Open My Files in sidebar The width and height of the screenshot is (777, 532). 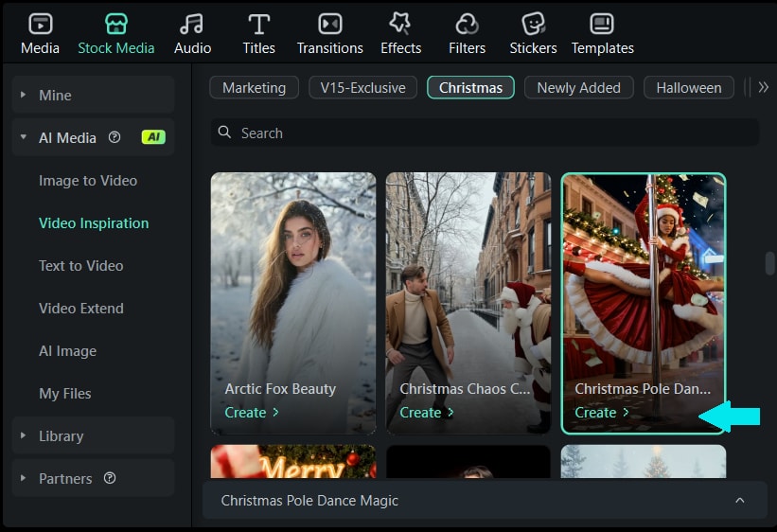[x=65, y=394]
